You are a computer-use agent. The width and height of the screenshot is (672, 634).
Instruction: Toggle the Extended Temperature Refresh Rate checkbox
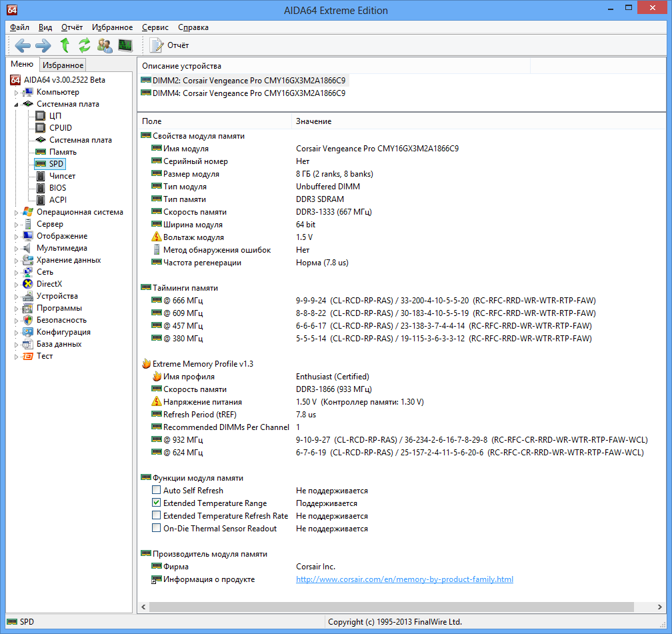pyautogui.click(x=157, y=515)
